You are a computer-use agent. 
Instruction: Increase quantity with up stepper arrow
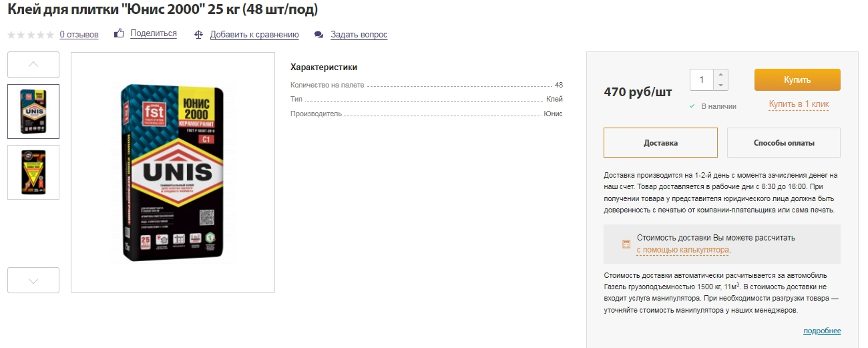720,74
